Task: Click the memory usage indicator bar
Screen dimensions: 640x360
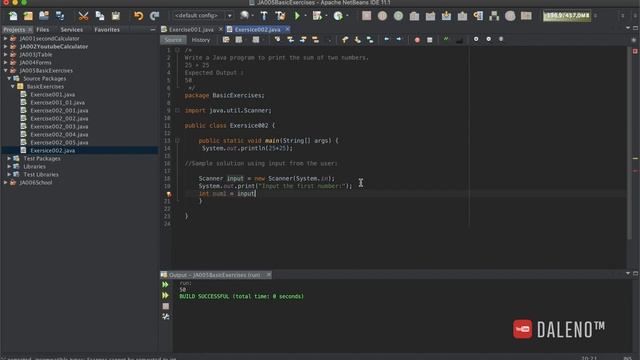Action: pyautogui.click(x=567, y=16)
